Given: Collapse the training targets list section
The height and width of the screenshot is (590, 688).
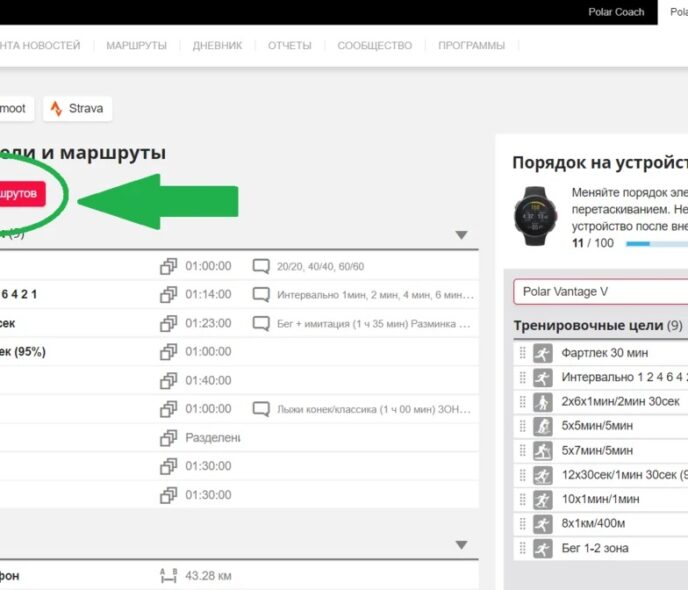Looking at the screenshot, I should coord(461,235).
